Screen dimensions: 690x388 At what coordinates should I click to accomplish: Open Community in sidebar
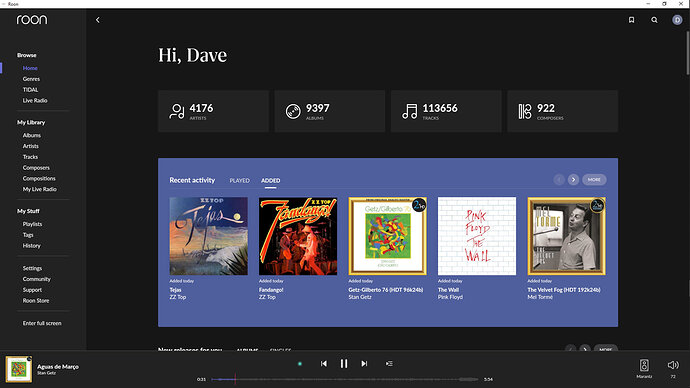click(37, 279)
